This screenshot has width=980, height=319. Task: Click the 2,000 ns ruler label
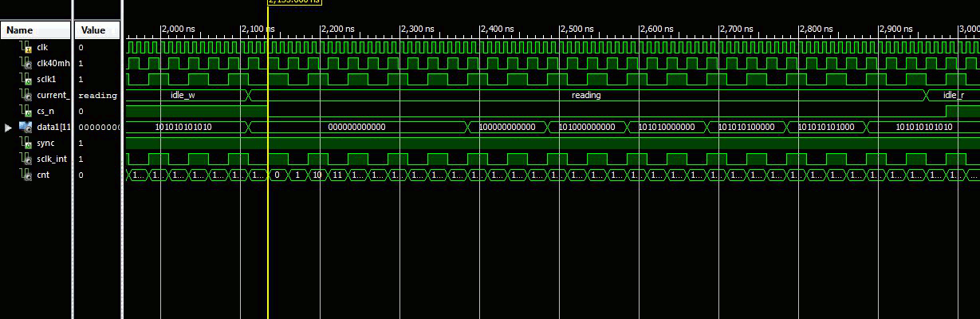tap(179, 29)
